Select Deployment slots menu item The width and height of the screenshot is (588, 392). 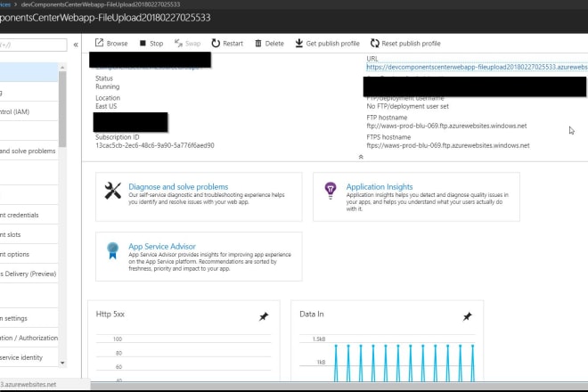29,234
